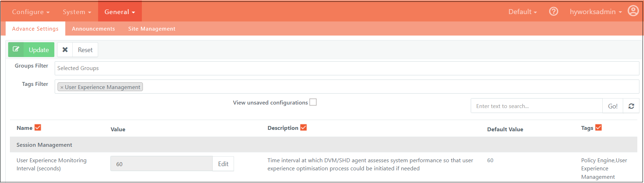The height and width of the screenshot is (183, 644).
Task: Click the refresh icon beside Go!
Action: (631, 106)
